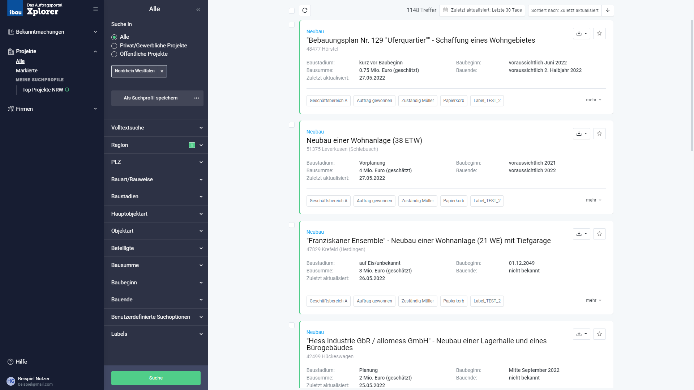
Task: Click the sort direction arrow icon
Action: pos(608,10)
